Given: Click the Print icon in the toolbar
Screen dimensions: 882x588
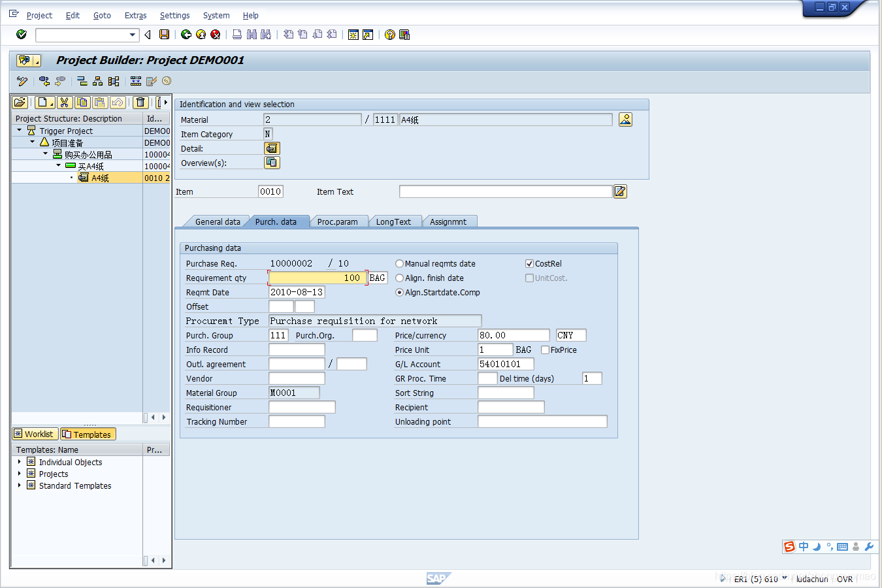Looking at the screenshot, I should coord(237,35).
